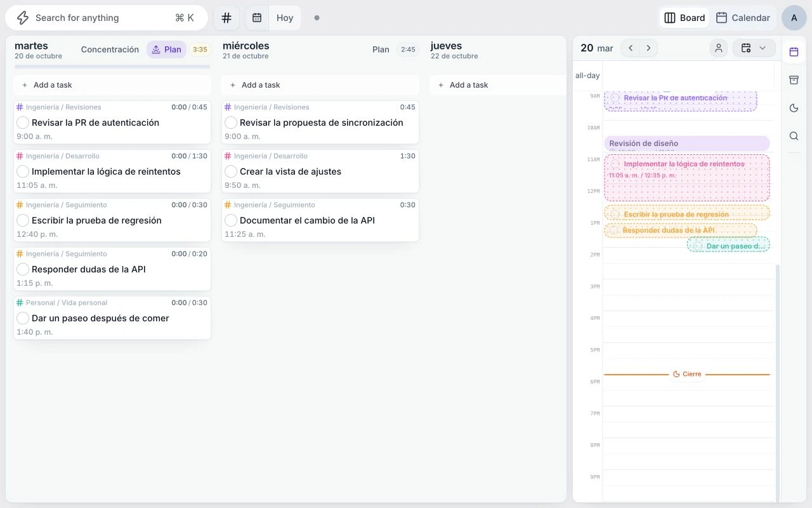Click the Cierre shutdown marker line
Image resolution: width=812 pixels, height=508 pixels.
pos(687,374)
